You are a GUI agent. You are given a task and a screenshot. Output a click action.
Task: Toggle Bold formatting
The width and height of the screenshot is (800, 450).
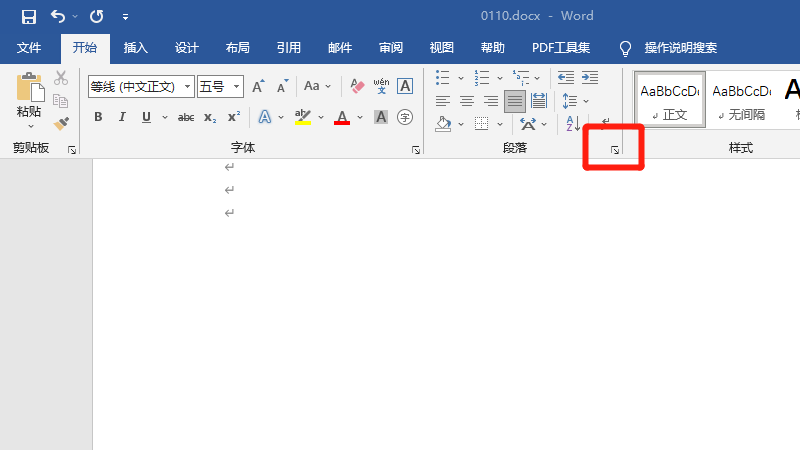pos(98,118)
